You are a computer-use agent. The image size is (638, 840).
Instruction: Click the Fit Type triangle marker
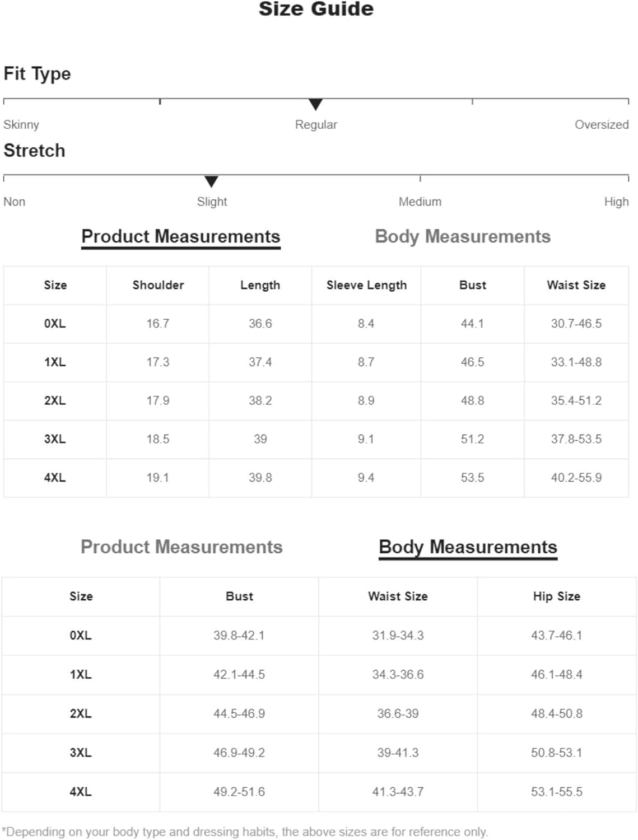(x=316, y=104)
